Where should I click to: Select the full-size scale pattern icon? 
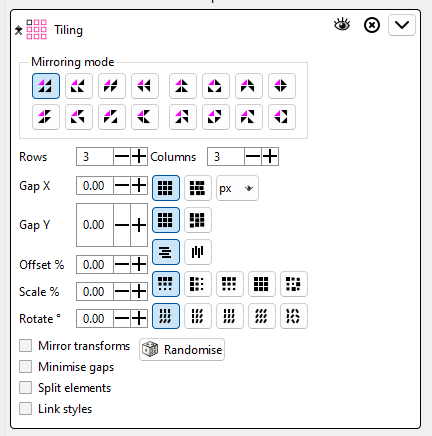click(262, 284)
